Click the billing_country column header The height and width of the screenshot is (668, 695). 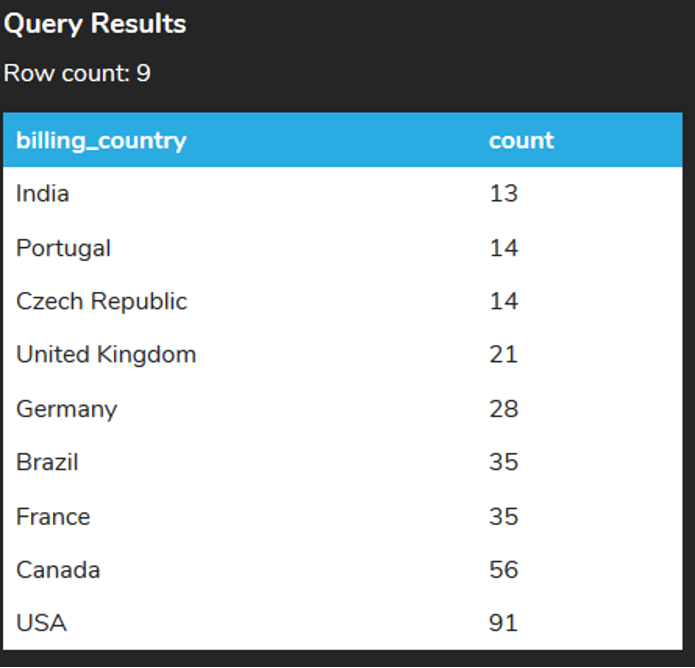(101, 141)
